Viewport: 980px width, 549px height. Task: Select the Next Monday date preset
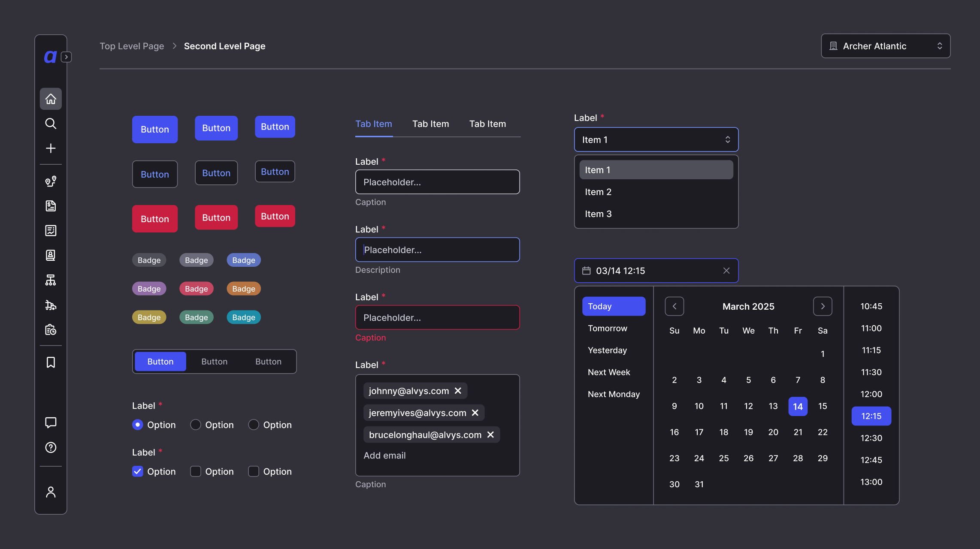click(x=614, y=394)
